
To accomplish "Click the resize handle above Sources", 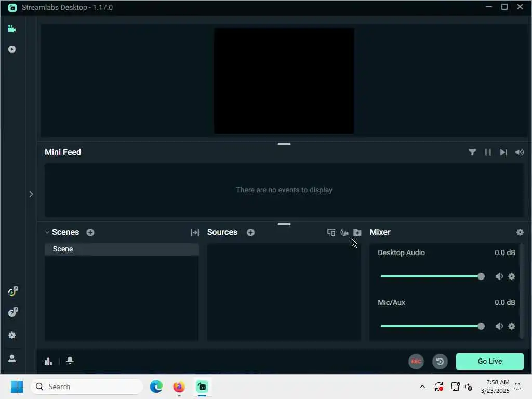I will coord(284,224).
